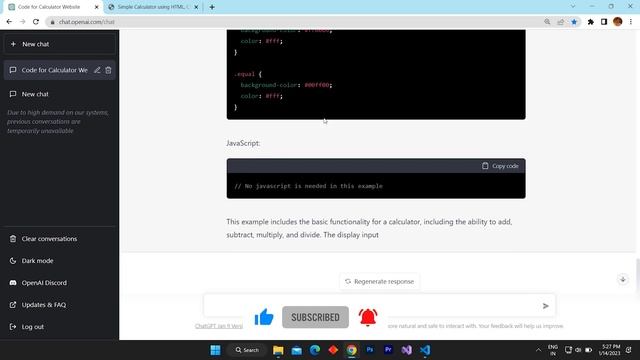640x360 pixels.
Task: Click the battery icon in system tray
Action: [589, 350]
